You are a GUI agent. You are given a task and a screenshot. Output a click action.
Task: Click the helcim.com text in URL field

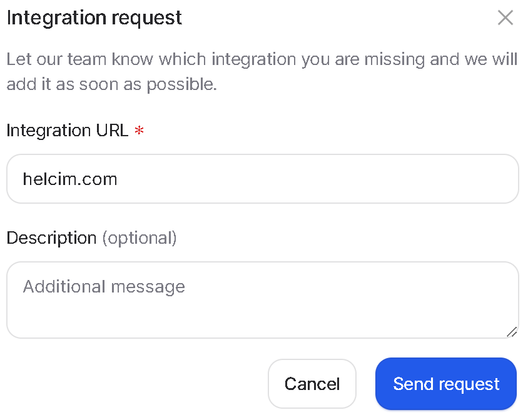(70, 179)
